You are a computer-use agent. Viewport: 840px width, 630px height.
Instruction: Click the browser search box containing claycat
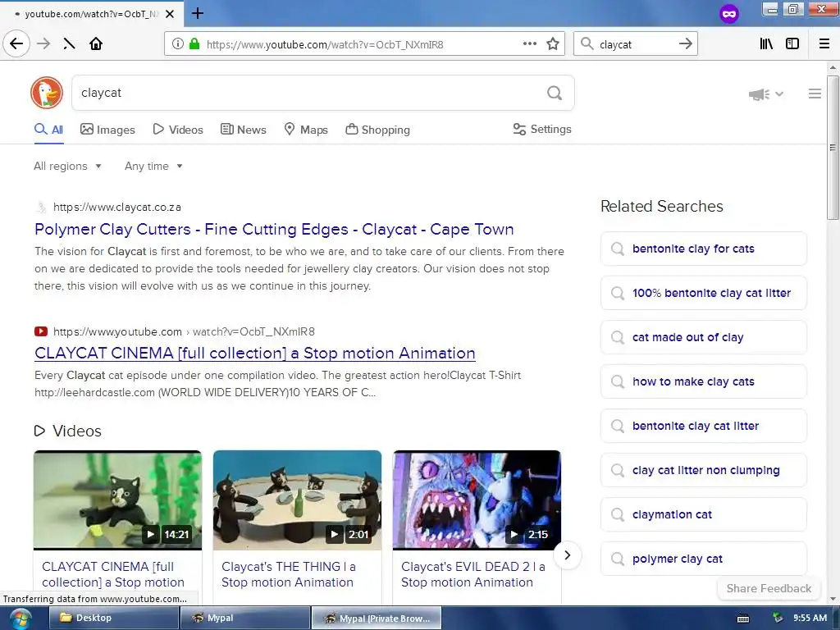point(634,44)
